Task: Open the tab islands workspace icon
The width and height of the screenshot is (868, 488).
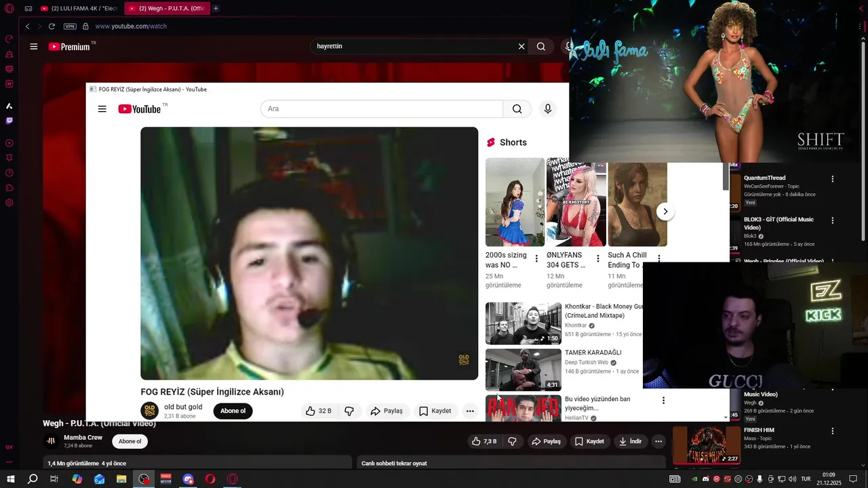Action: click(x=28, y=8)
